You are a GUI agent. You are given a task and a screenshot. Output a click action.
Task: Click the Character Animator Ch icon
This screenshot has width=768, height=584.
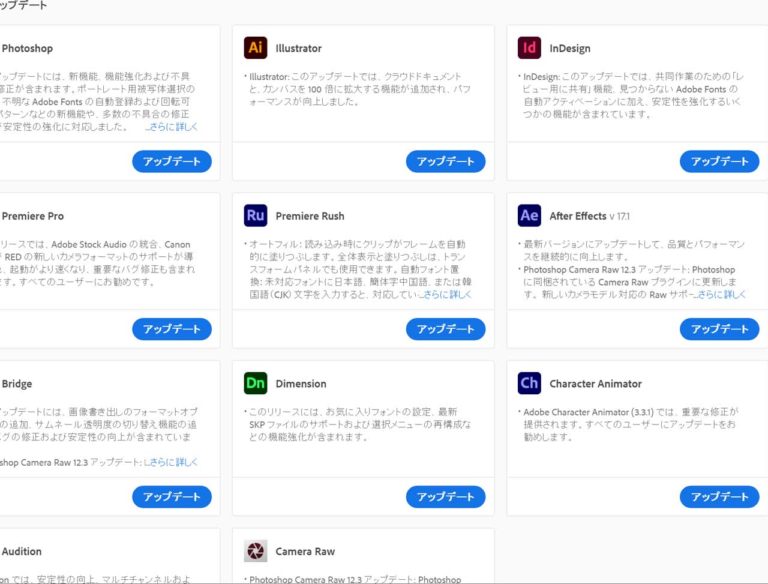(529, 383)
